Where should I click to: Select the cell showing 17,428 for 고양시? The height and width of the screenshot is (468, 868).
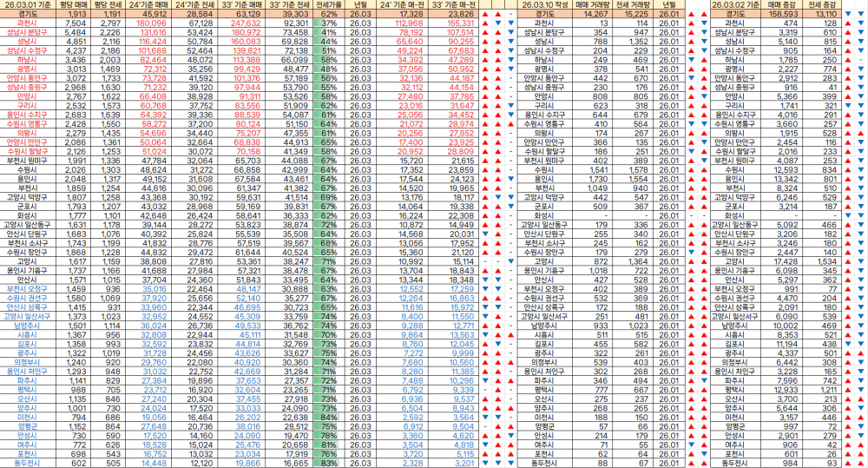[782, 261]
